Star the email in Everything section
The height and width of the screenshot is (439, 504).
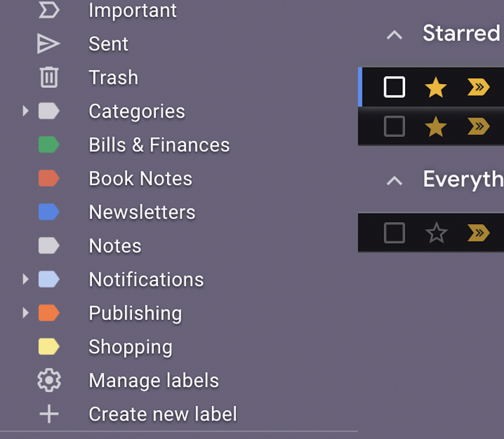[x=436, y=233]
